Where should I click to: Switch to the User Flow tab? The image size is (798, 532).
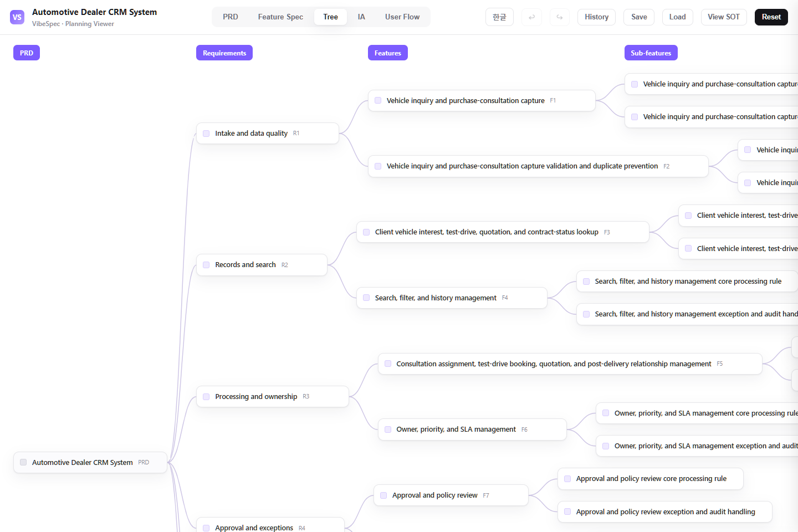(x=402, y=17)
